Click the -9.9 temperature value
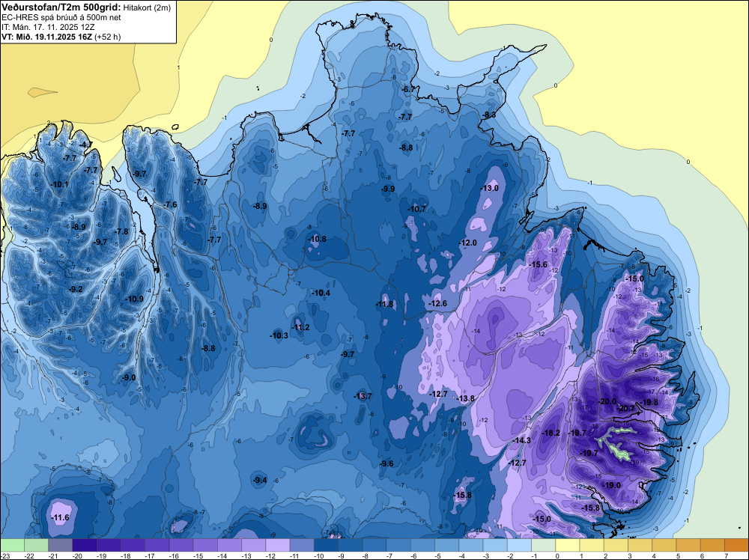This screenshot has height=560, width=749. point(388,189)
